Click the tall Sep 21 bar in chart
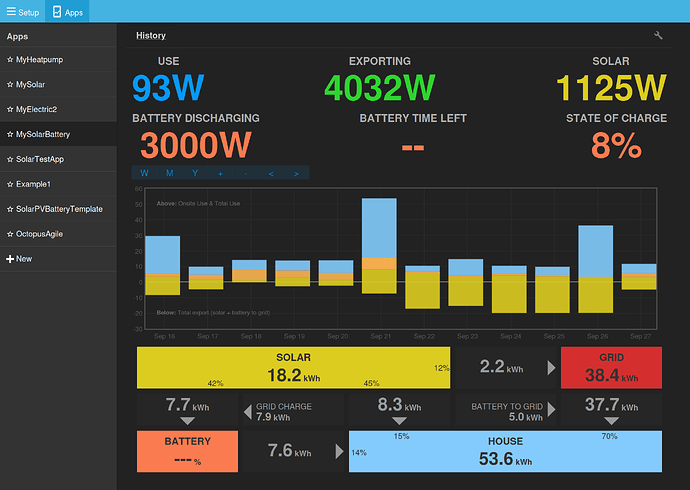 tap(379, 245)
